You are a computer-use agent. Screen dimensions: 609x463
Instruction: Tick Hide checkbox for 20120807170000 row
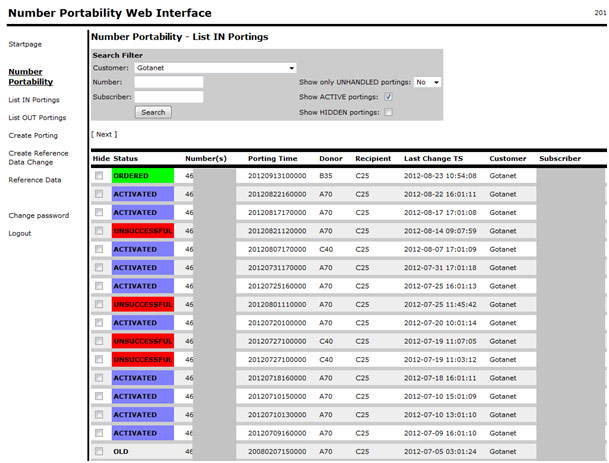pyautogui.click(x=99, y=249)
